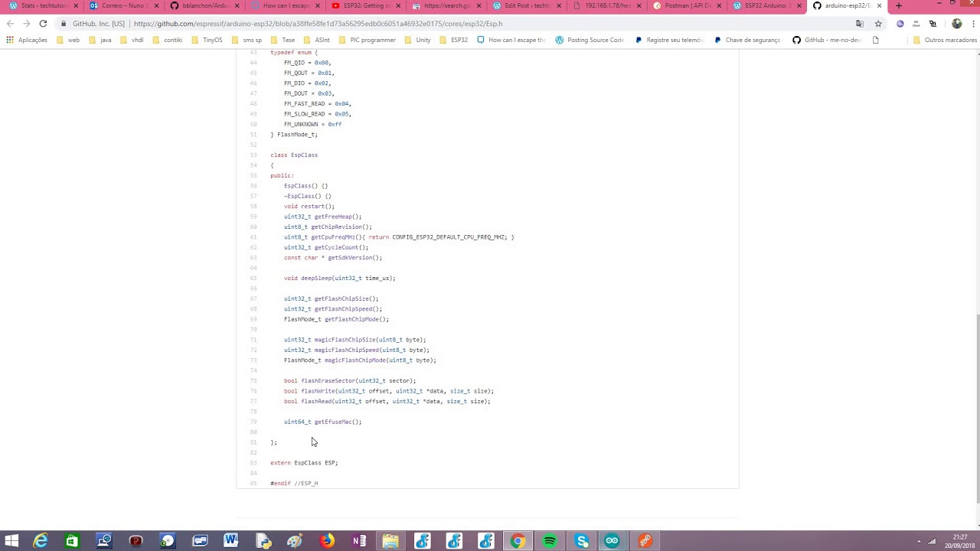This screenshot has height=551, width=980.
Task: View site info lock icon
Action: pyautogui.click(x=64, y=24)
